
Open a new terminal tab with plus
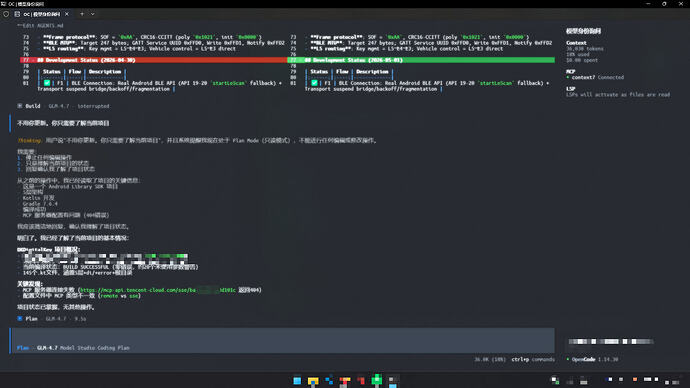point(82,14)
